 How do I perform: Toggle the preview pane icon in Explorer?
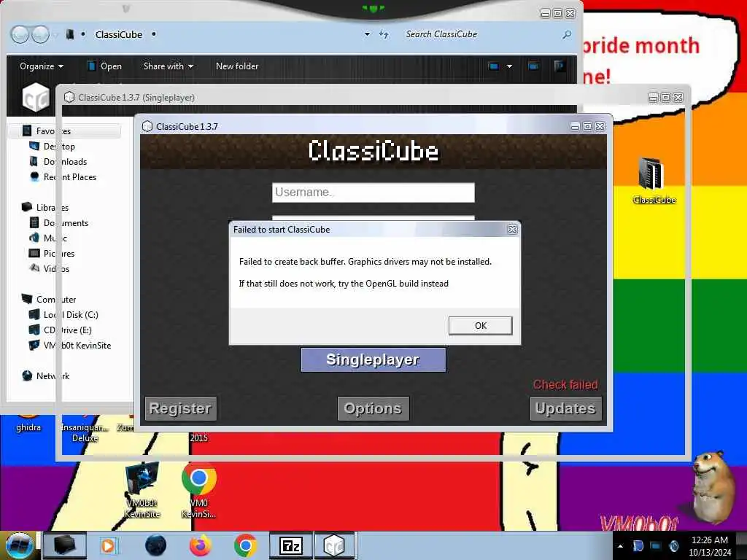(x=533, y=66)
